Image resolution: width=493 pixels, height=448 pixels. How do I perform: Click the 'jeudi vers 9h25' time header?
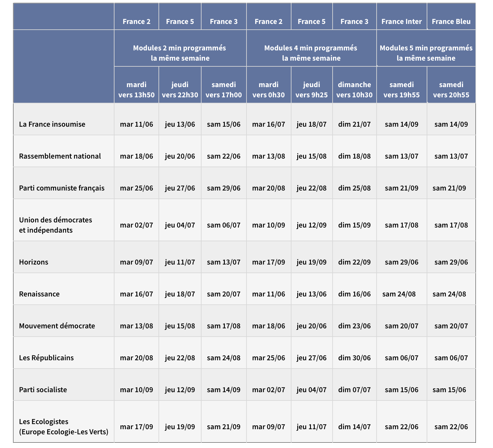[312, 90]
